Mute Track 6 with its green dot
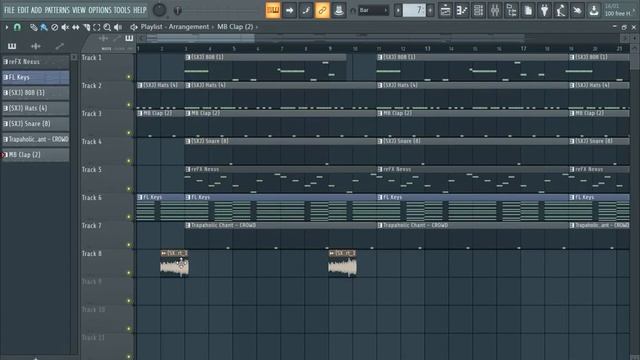This screenshot has width=640, height=360. point(129,217)
